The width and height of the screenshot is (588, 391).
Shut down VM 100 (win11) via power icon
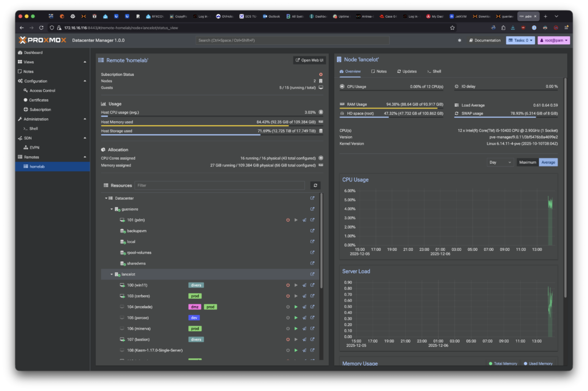click(x=288, y=285)
